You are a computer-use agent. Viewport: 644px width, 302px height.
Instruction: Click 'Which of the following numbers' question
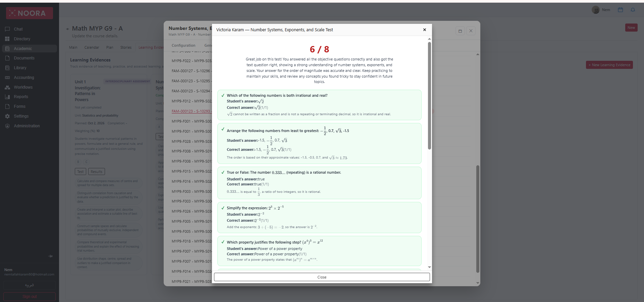[277, 95]
